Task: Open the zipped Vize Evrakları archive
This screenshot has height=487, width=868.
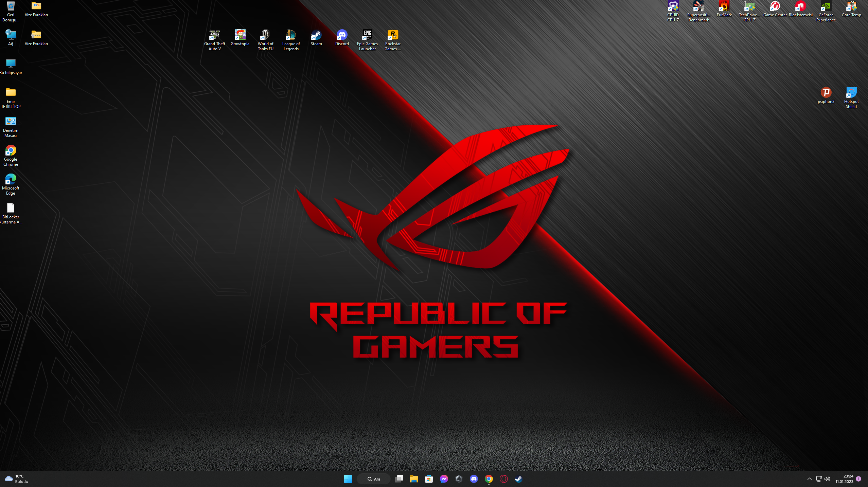Action: pos(36,38)
